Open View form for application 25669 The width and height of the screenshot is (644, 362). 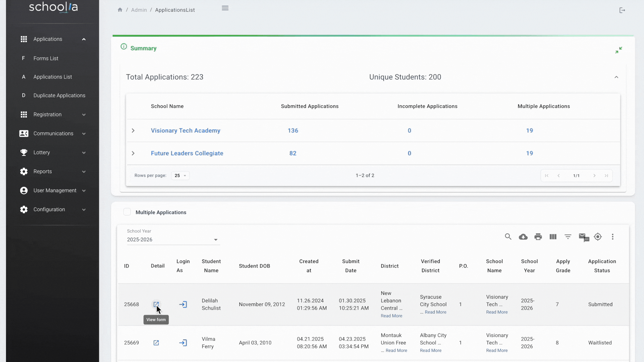pos(156,343)
